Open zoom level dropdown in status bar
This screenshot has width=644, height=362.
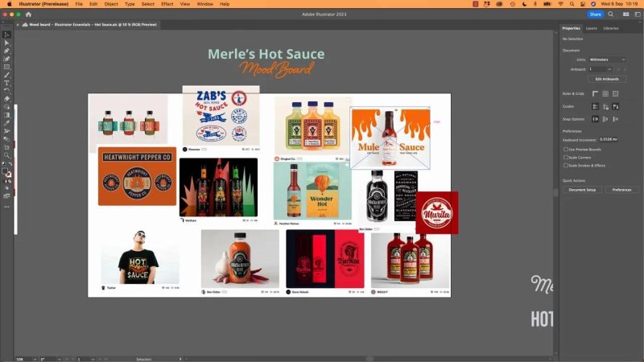35,359
